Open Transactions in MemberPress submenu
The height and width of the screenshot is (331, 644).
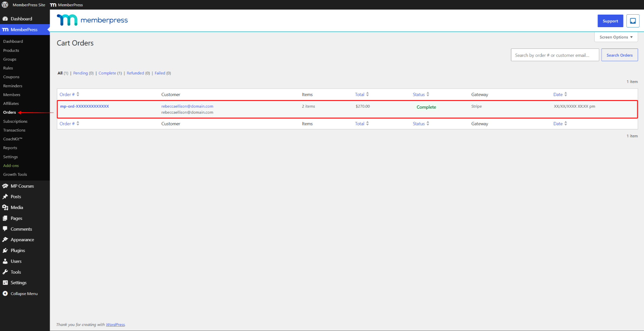14,130
